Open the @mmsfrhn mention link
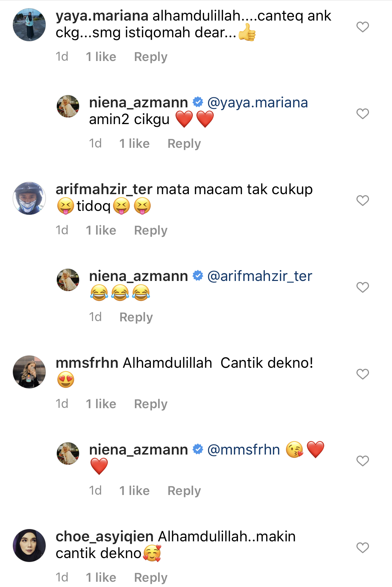392x587 pixels. point(244,450)
